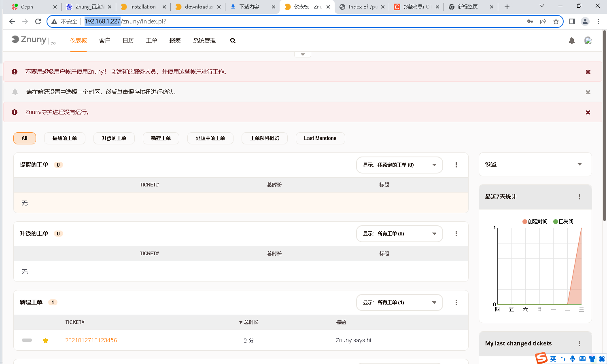The height and width of the screenshot is (364, 607).
Task: Open the 我锁定的工单 (0) display dropdown
Action: click(399, 165)
